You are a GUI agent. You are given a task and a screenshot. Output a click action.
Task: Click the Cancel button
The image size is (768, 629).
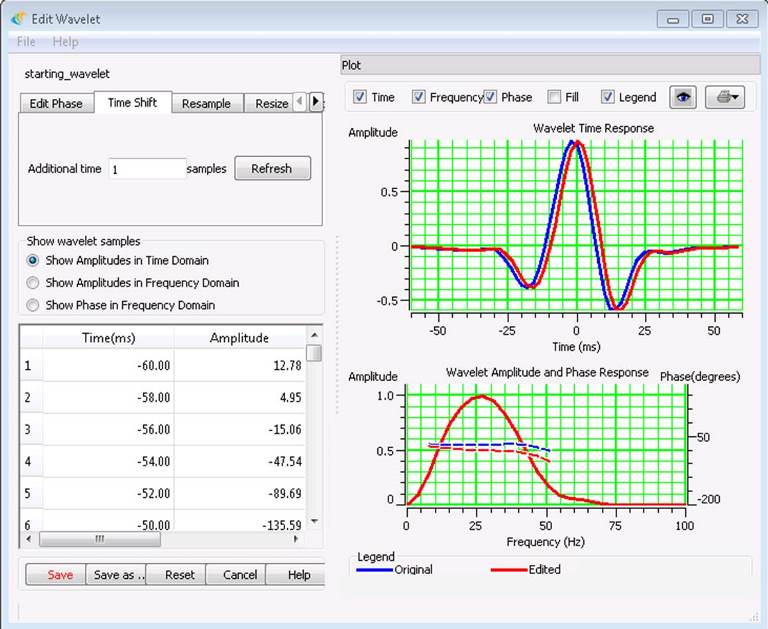236,575
